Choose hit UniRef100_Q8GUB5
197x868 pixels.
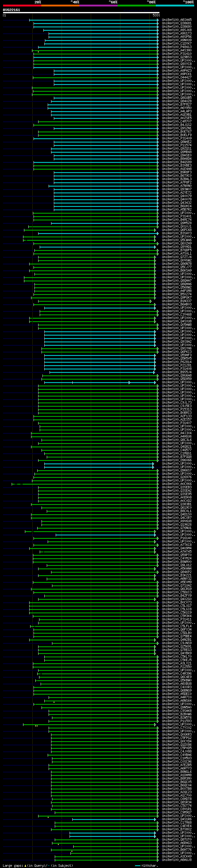point(177,98)
